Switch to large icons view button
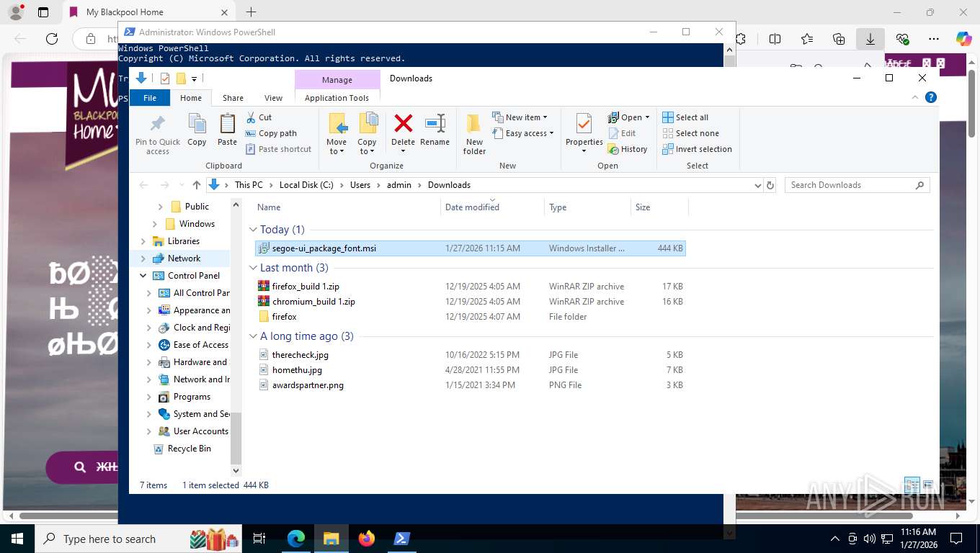The image size is (980, 553). pyautogui.click(x=928, y=485)
